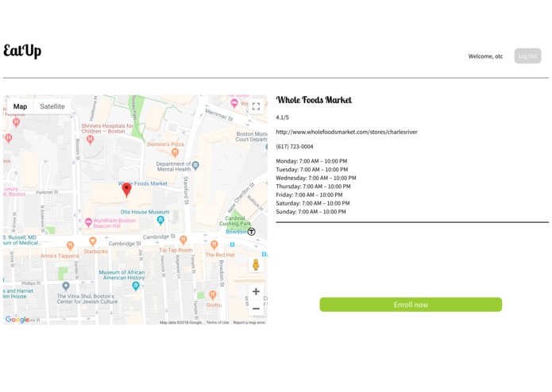Click the Museum of African American History marker

click(136, 286)
